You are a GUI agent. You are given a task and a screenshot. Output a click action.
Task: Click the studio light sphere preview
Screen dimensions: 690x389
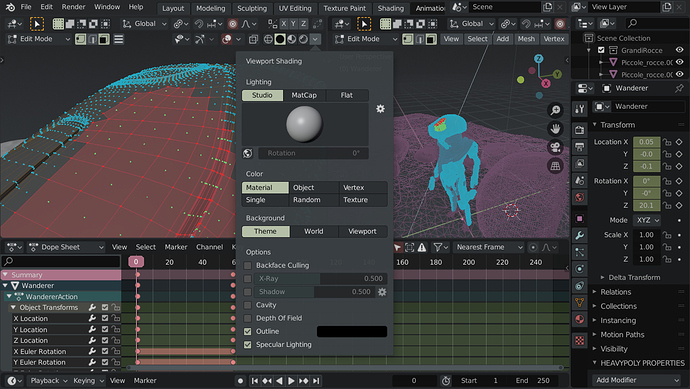pos(304,125)
